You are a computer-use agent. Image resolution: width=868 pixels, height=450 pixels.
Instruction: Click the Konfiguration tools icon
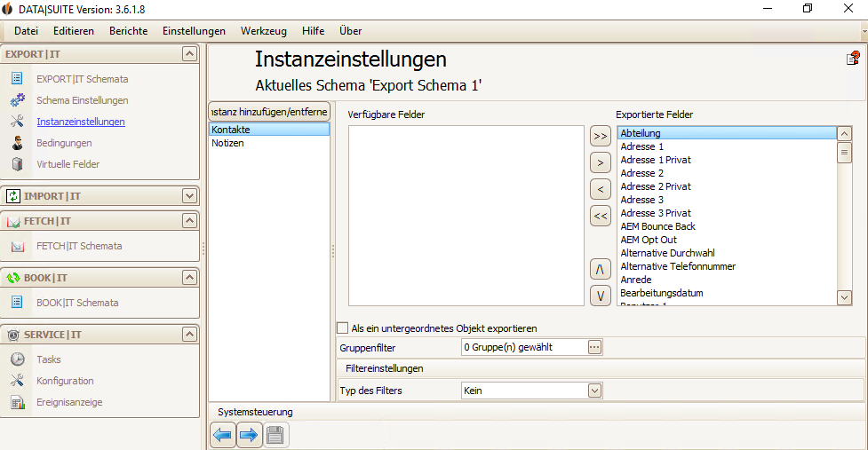(17, 381)
